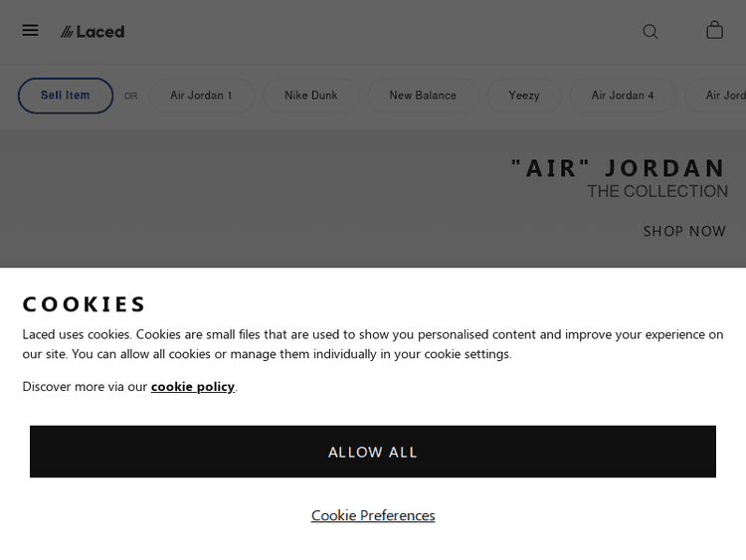Click the cookie description paragraph text
Image resolution: width=746 pixels, height=560 pixels.
click(373, 344)
